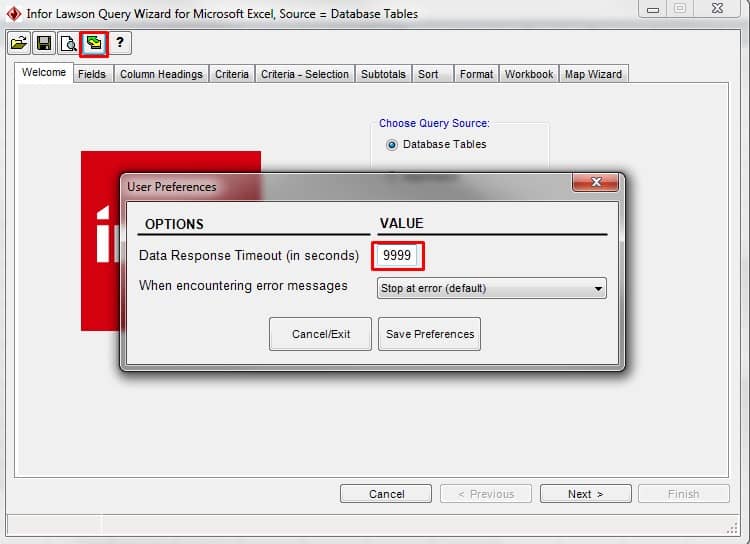
Task: Open the Criteria tab
Action: click(x=232, y=74)
